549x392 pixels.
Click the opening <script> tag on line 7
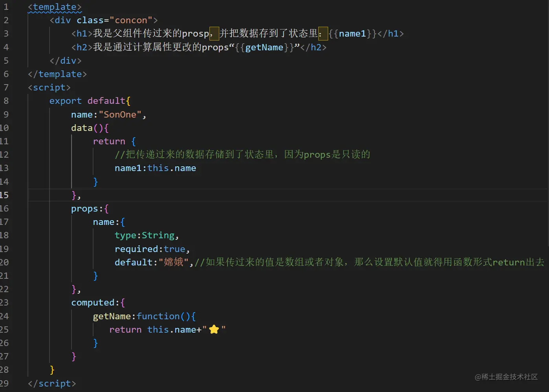(49, 88)
